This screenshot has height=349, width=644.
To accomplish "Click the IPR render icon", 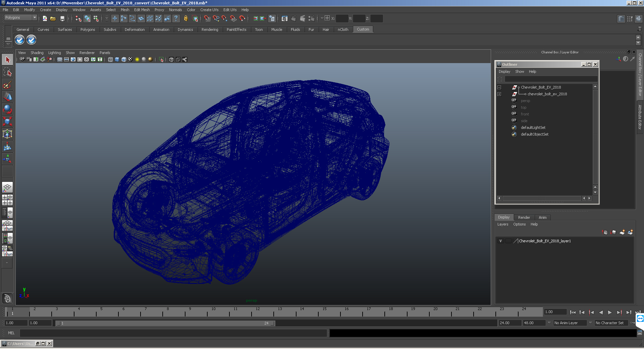I will pos(303,18).
